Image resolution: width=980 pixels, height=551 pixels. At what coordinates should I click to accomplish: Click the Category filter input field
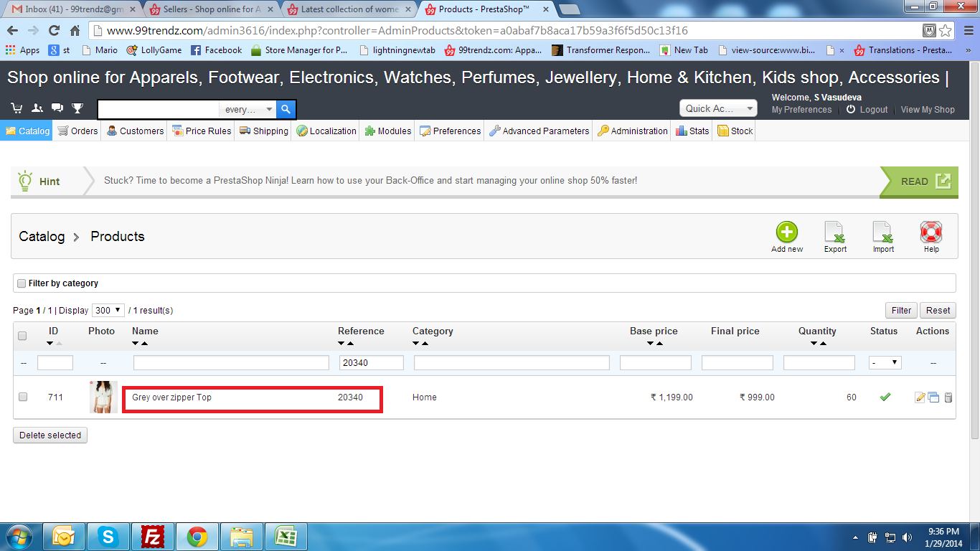point(512,363)
